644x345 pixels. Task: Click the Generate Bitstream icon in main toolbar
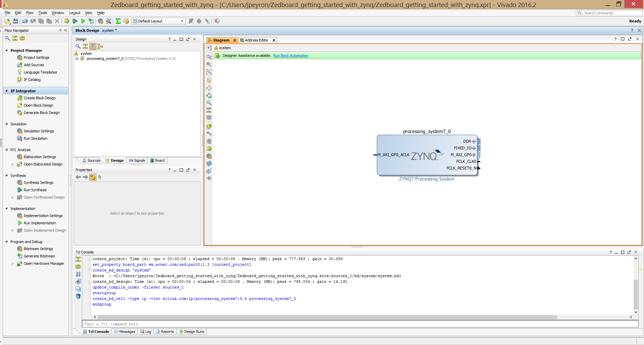[x=91, y=21]
